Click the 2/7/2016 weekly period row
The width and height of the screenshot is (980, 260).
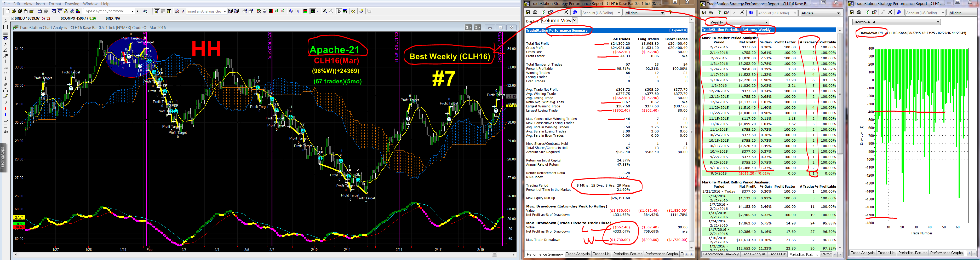(769, 58)
